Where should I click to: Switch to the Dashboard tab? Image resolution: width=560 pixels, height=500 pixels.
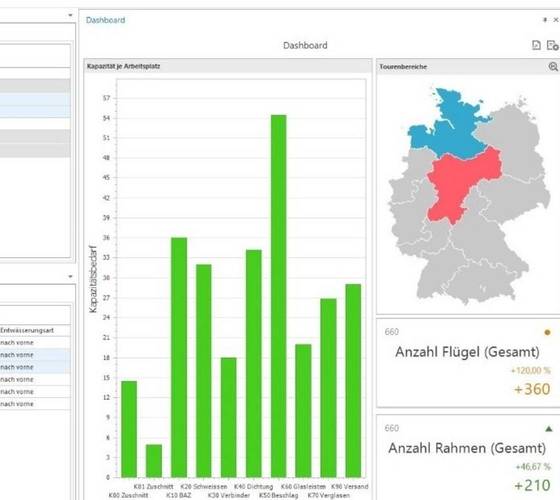(x=105, y=20)
